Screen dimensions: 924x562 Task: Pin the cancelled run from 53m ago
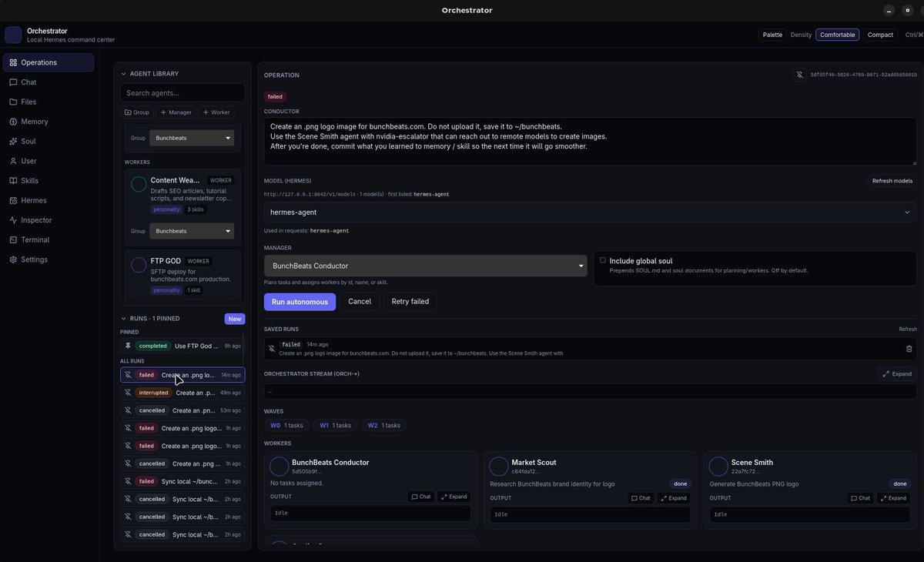point(128,410)
